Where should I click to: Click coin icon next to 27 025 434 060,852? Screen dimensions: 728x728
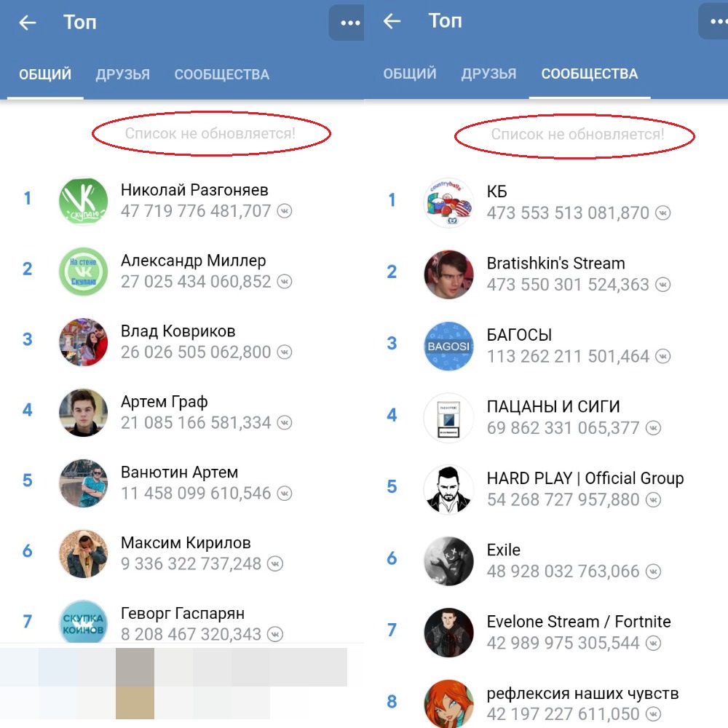click(285, 281)
